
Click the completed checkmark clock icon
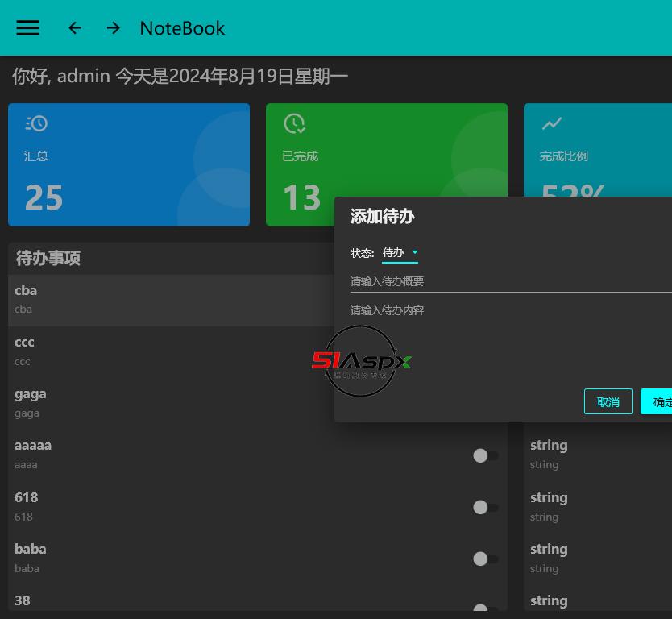(294, 123)
